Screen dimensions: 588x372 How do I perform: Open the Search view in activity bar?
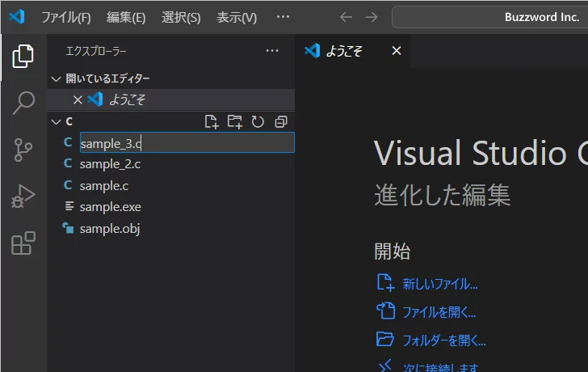[x=23, y=103]
